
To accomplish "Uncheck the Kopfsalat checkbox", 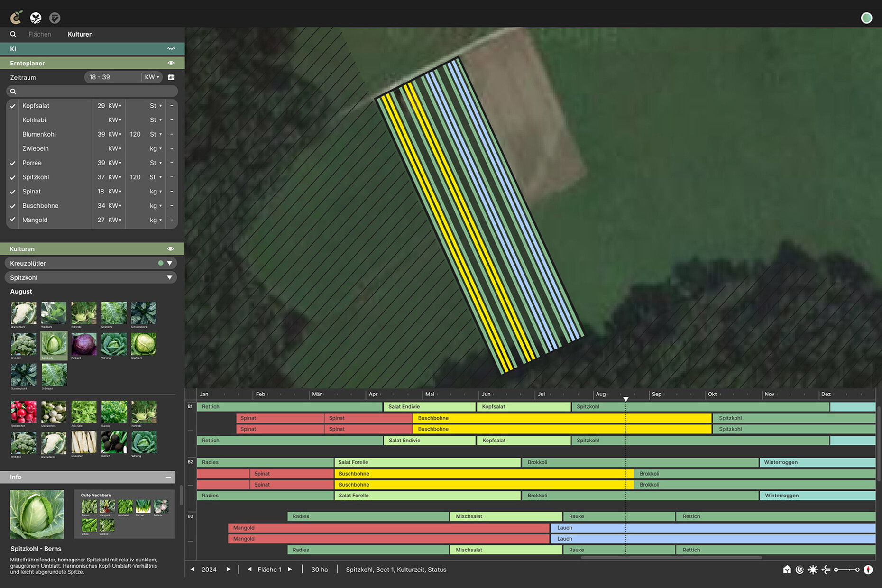I will (13, 106).
